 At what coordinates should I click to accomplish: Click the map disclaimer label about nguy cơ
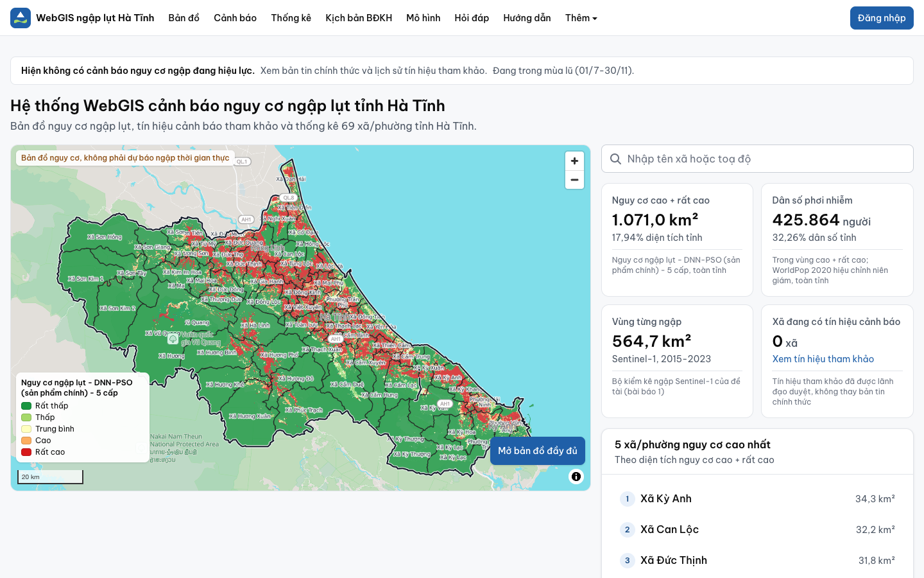[125, 158]
